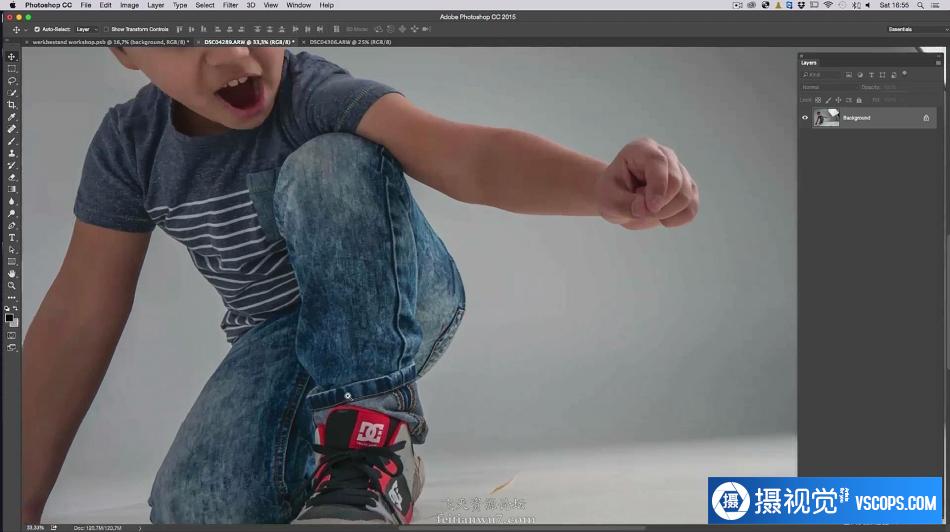Viewport: 950px width, 532px height.
Task: Toggle Quick Mask mode
Action: pyautogui.click(x=12, y=336)
